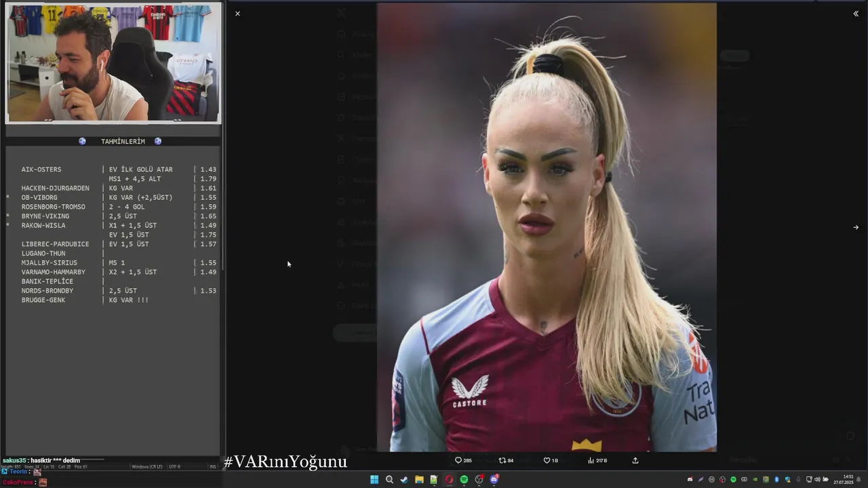Click the Bluetooth icon in system tray

coord(776,479)
